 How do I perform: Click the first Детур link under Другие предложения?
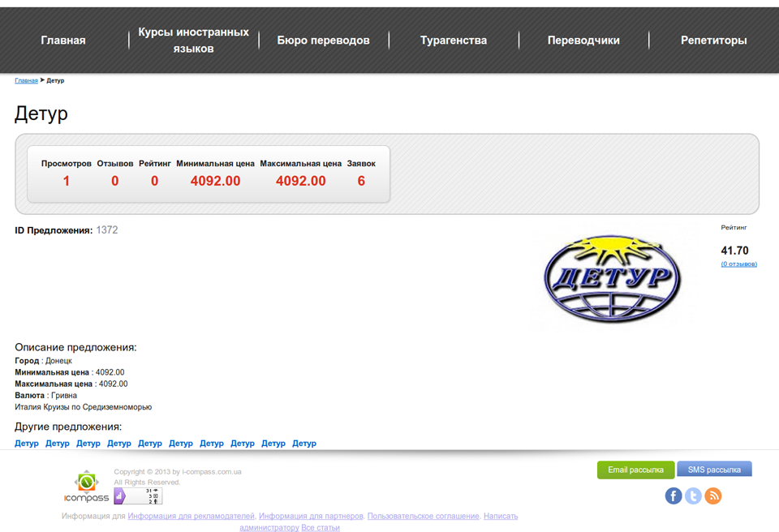(26, 444)
